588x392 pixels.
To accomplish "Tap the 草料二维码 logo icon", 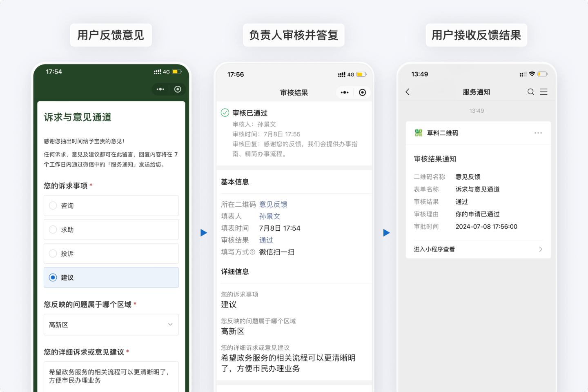I will point(419,133).
